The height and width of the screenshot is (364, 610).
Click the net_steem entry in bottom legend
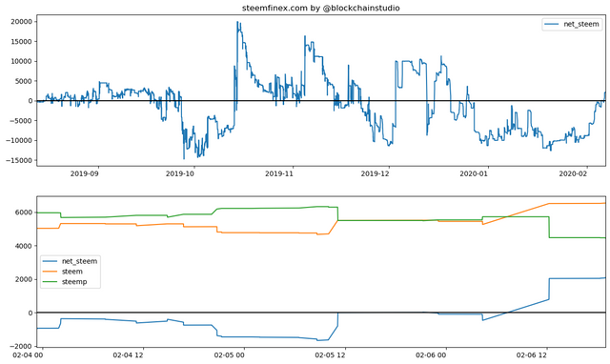[79, 261]
